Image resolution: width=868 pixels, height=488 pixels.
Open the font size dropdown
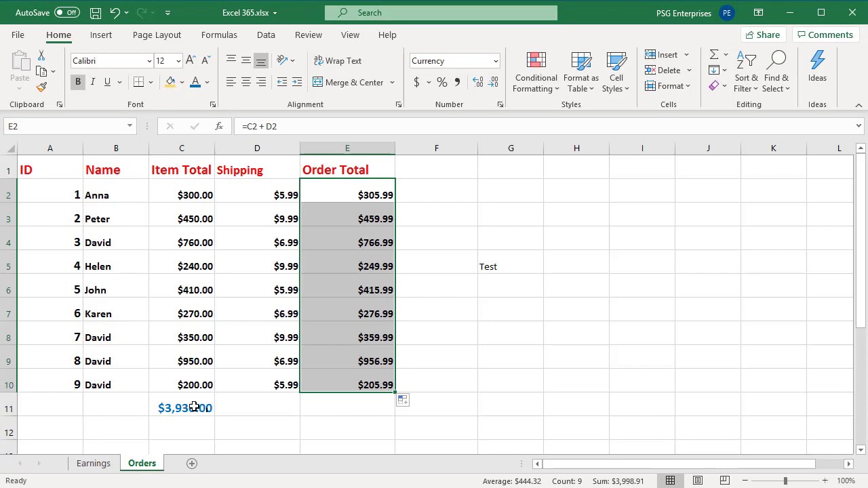click(x=178, y=61)
